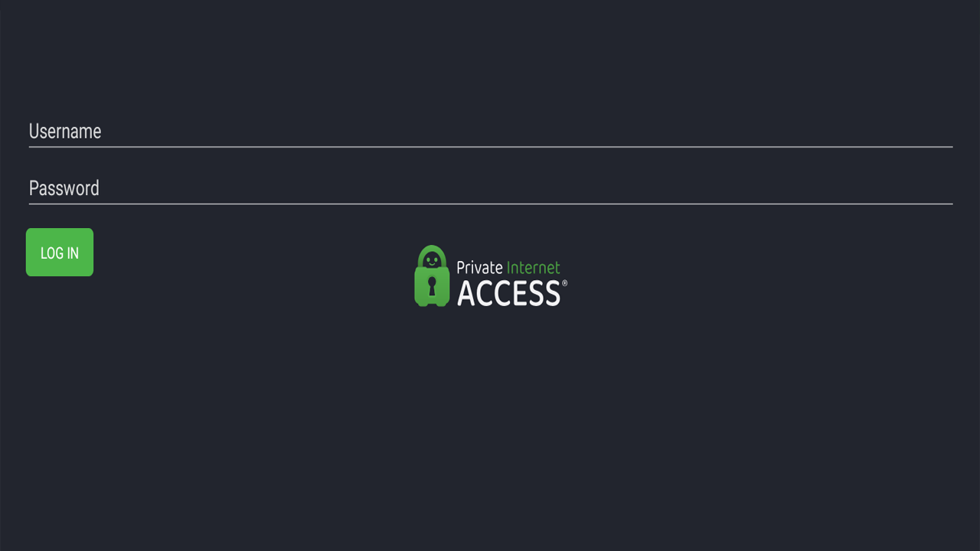Click the Private Internet Access logo
This screenshot has width=980, height=551.
click(490, 276)
